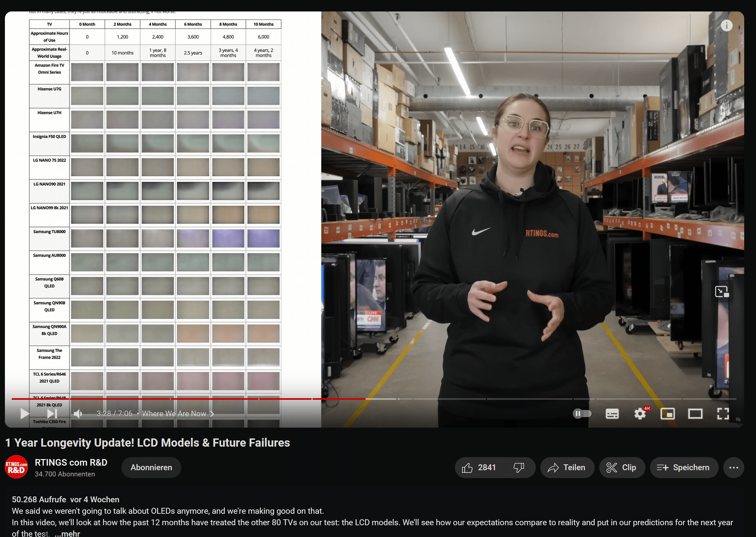Click the 'Samsung TU8000' row label in the video

pos(49,231)
